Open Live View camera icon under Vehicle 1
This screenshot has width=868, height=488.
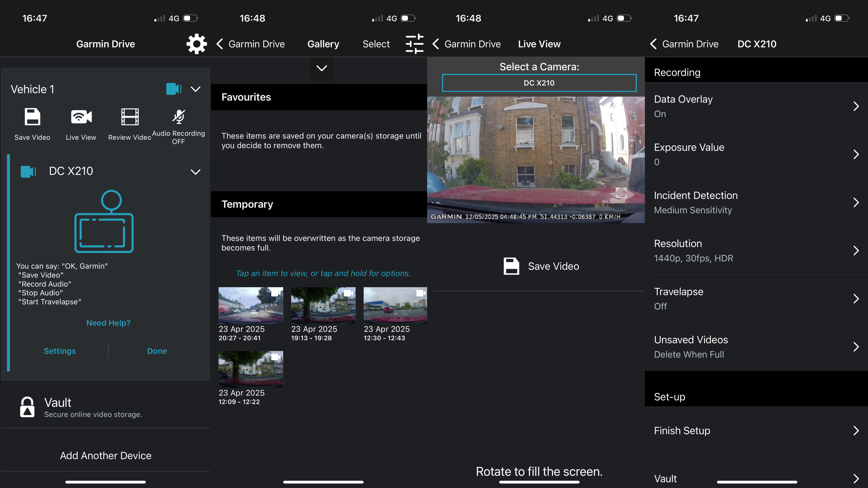pyautogui.click(x=81, y=117)
